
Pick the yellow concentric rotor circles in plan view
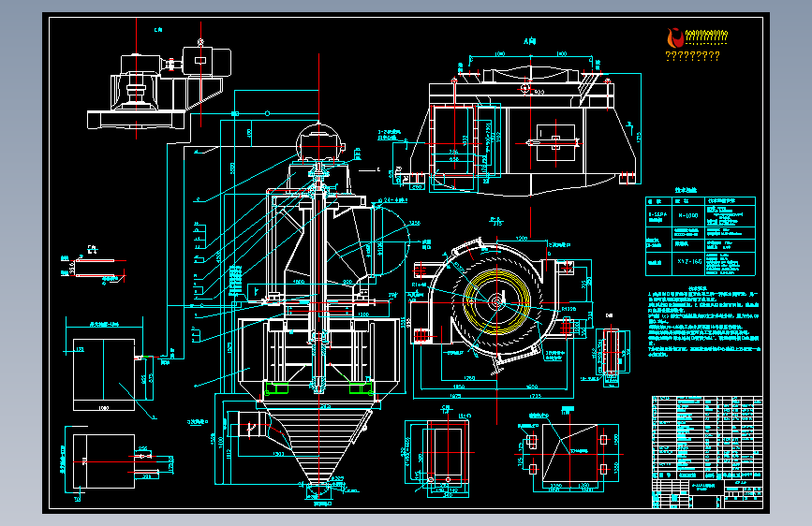click(496, 301)
